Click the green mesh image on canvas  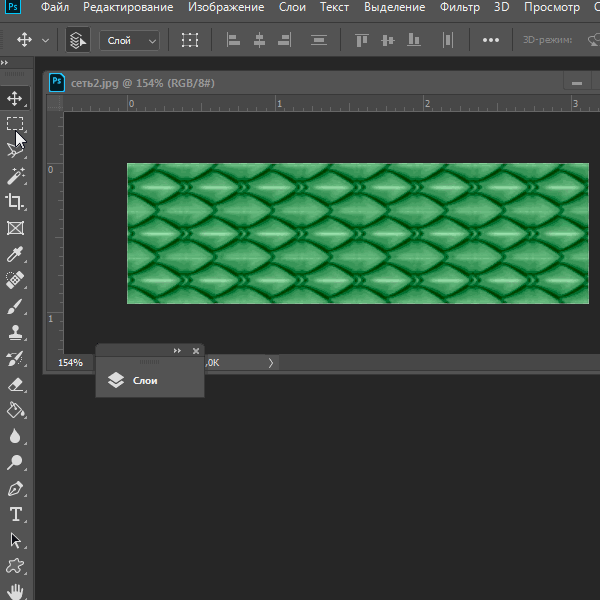point(358,233)
